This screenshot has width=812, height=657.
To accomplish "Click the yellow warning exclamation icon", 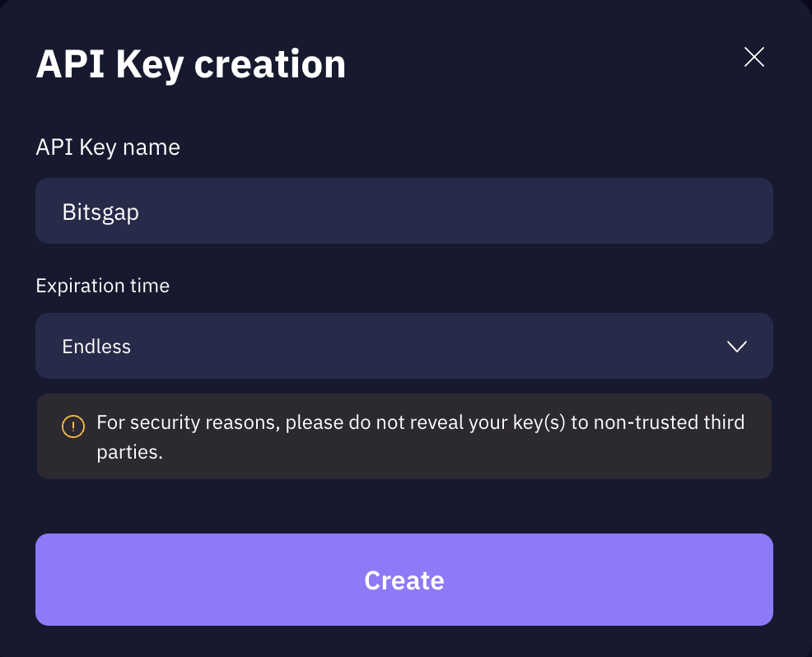I will (x=73, y=426).
